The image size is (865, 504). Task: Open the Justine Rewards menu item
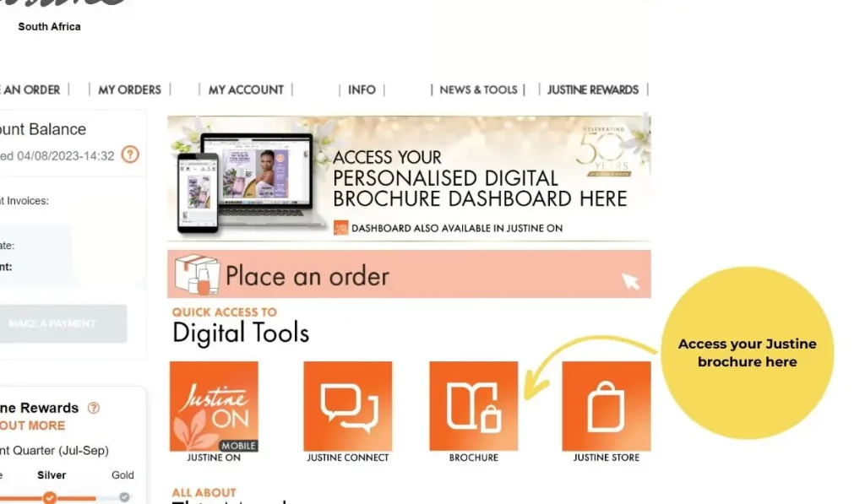pyautogui.click(x=592, y=89)
